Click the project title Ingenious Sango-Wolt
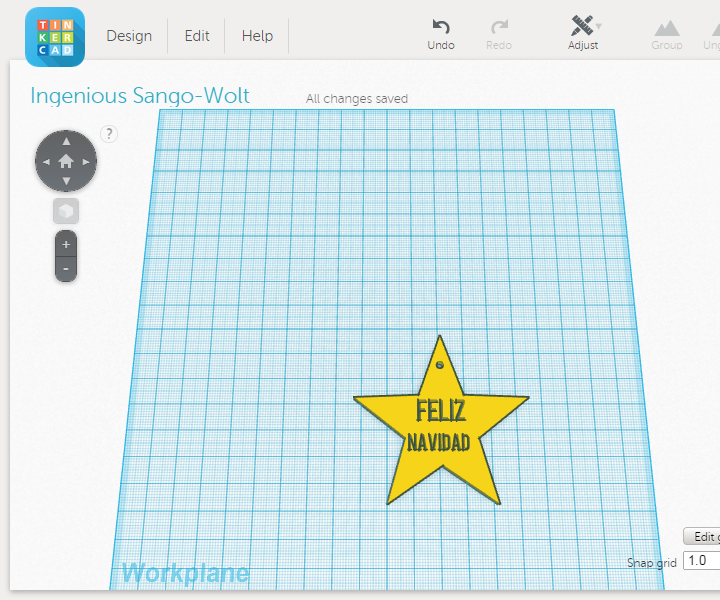Image resolution: width=720 pixels, height=600 pixels. 140,96
